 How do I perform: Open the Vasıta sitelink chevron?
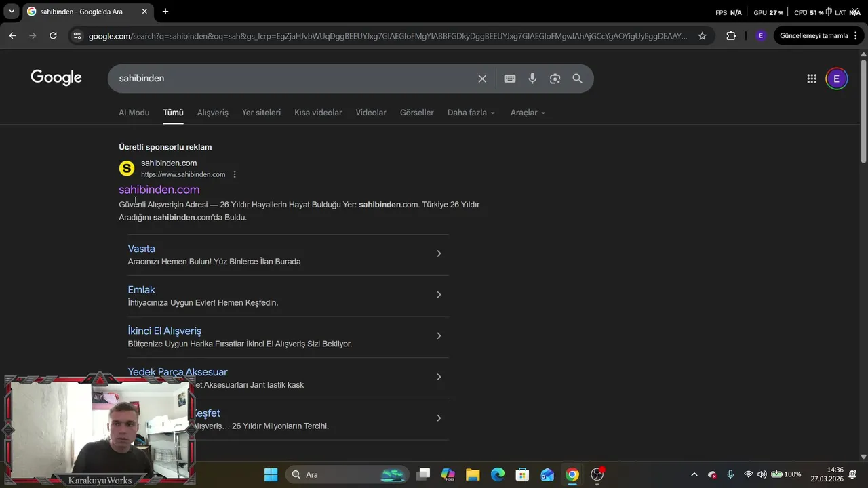click(439, 253)
